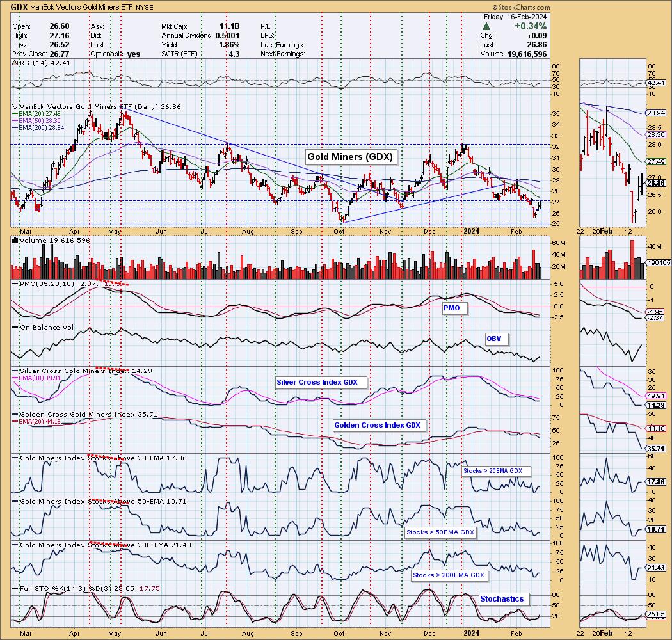The width and height of the screenshot is (672, 640).
Task: Click the 10.71 stocks above 50-EMA tag
Action: click(x=657, y=529)
